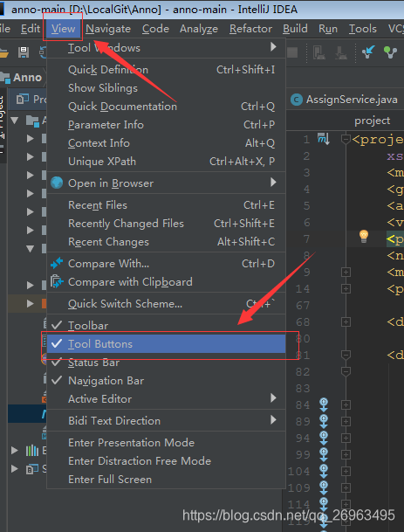404x532 pixels.
Task: Click the Maven gutter icon on line 1
Action: (324, 139)
